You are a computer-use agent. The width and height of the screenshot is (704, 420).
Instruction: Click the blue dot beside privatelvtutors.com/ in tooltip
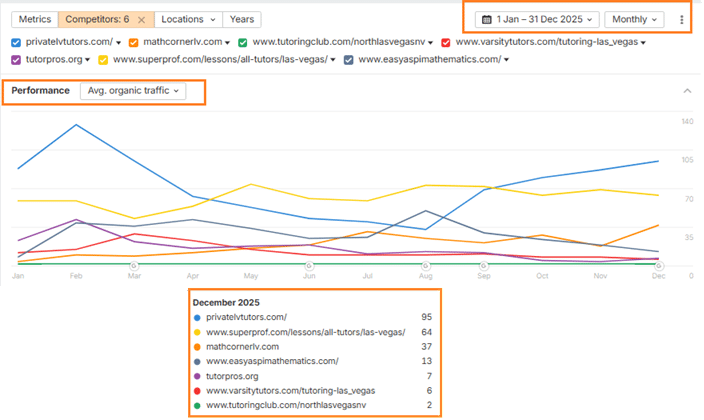pos(197,318)
